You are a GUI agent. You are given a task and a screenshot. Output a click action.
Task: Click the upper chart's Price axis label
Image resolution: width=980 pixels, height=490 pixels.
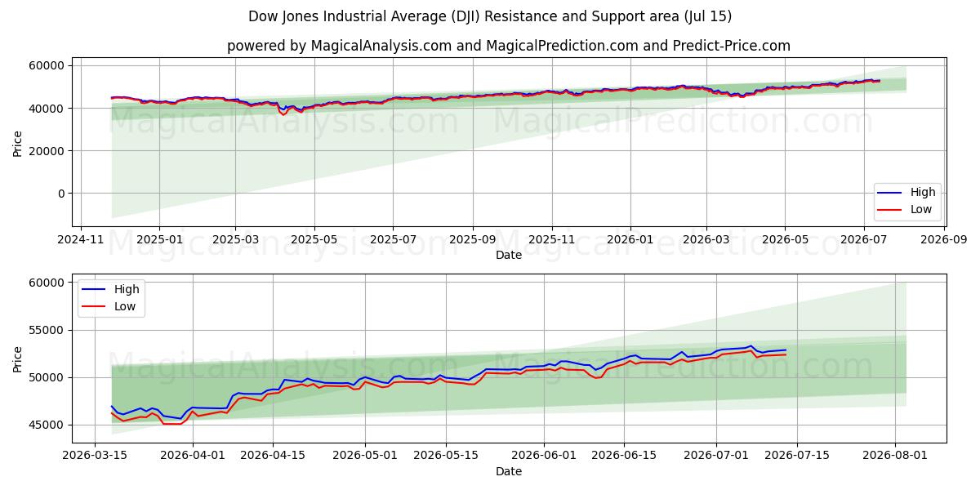pos(17,144)
